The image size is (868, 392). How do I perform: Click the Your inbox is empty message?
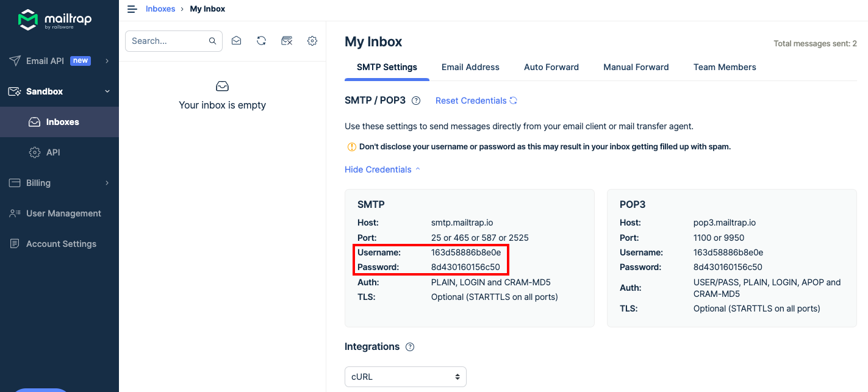coord(223,105)
